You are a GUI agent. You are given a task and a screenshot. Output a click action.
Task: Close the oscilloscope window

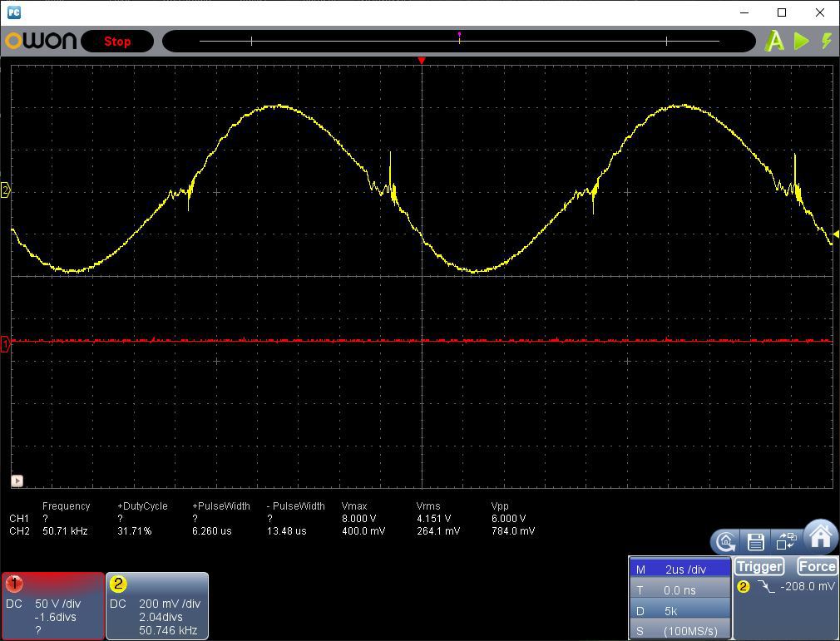[x=820, y=12]
